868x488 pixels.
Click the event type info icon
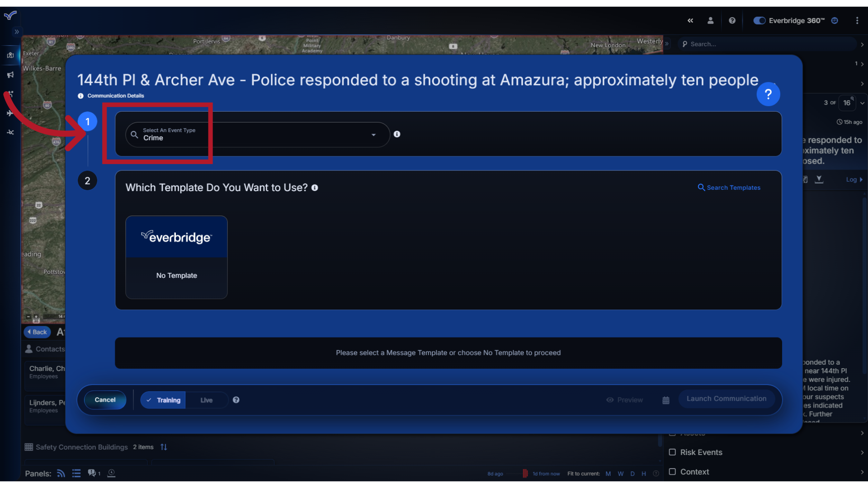(x=397, y=133)
